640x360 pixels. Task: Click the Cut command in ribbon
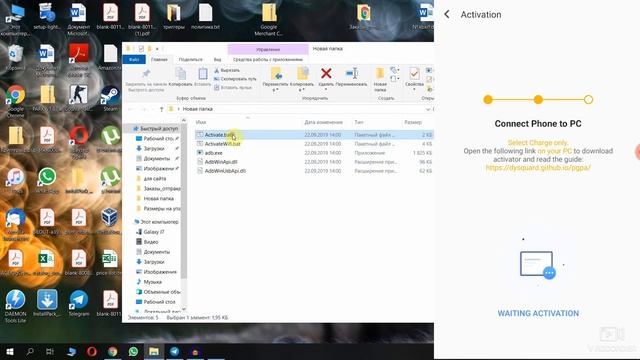227,70
